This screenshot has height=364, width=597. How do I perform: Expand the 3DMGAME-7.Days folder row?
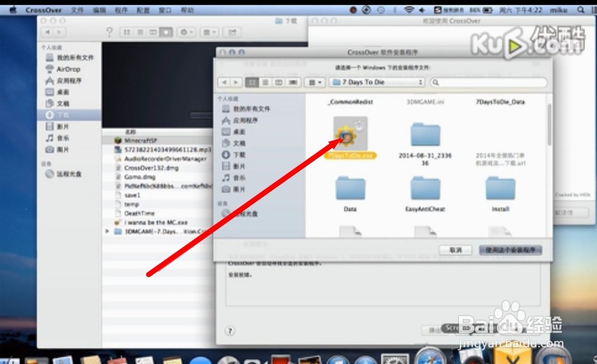click(107, 232)
